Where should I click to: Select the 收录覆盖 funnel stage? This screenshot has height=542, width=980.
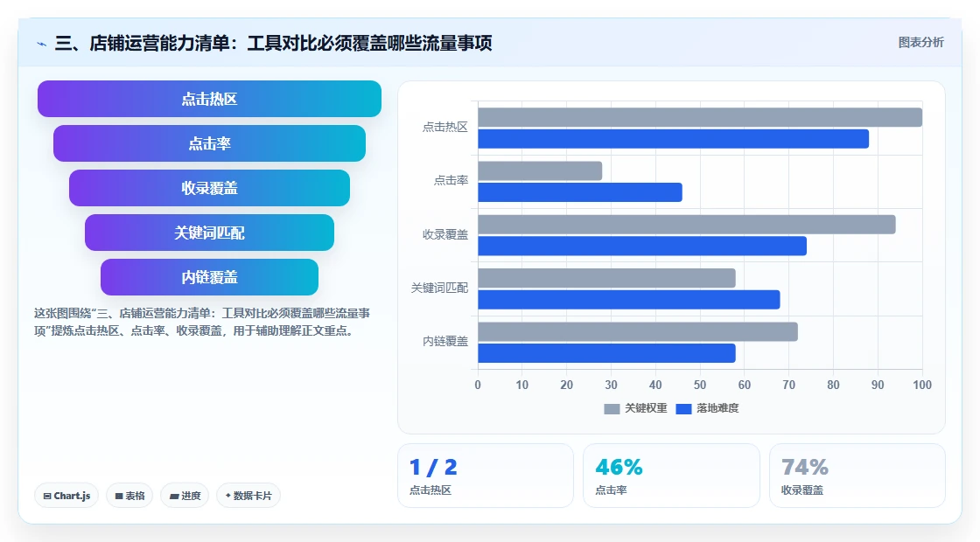pos(209,188)
